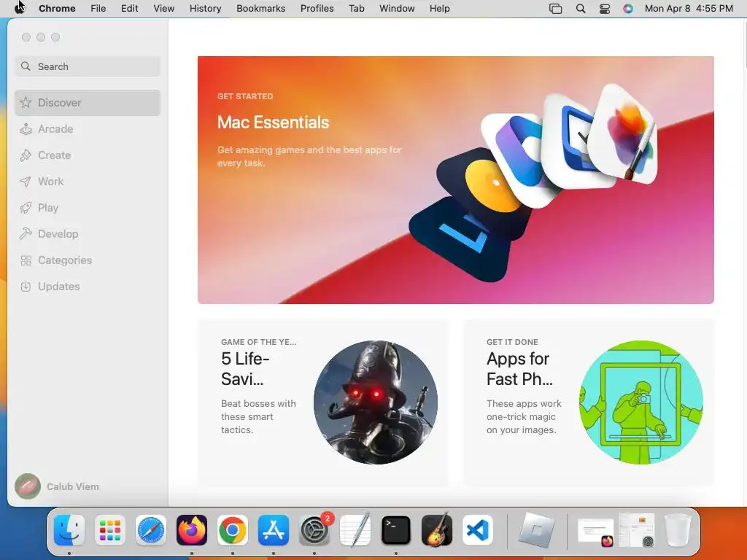Launch Firefox from the dock

pyautogui.click(x=192, y=530)
